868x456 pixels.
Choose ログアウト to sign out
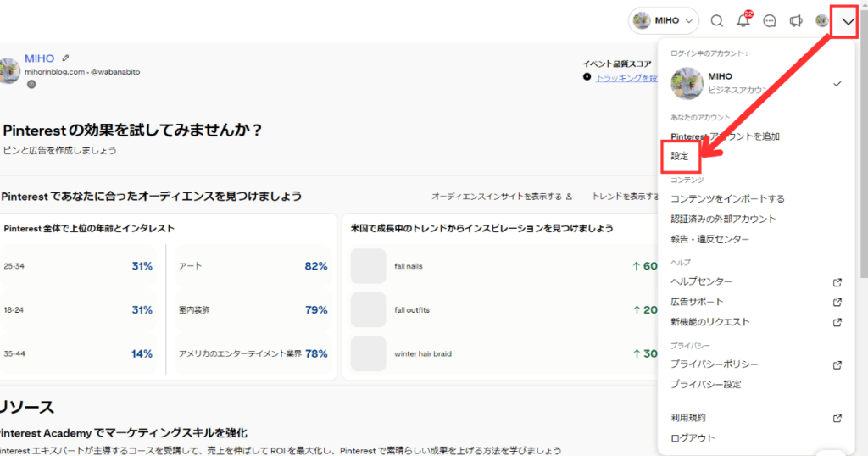point(693,437)
